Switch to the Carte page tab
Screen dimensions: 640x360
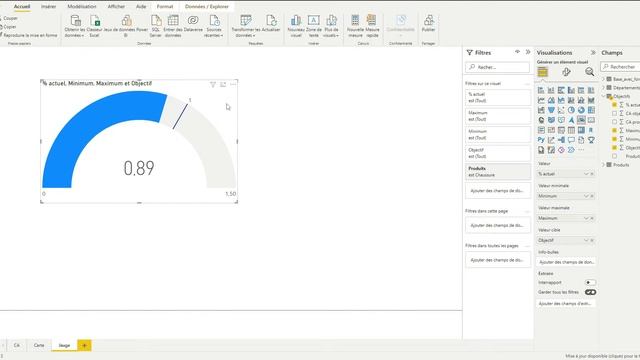[39, 345]
